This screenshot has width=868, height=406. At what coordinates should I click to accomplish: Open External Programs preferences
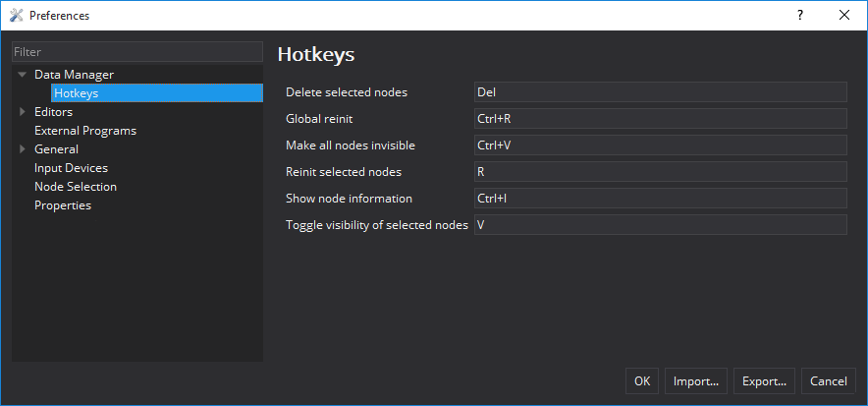click(x=85, y=131)
